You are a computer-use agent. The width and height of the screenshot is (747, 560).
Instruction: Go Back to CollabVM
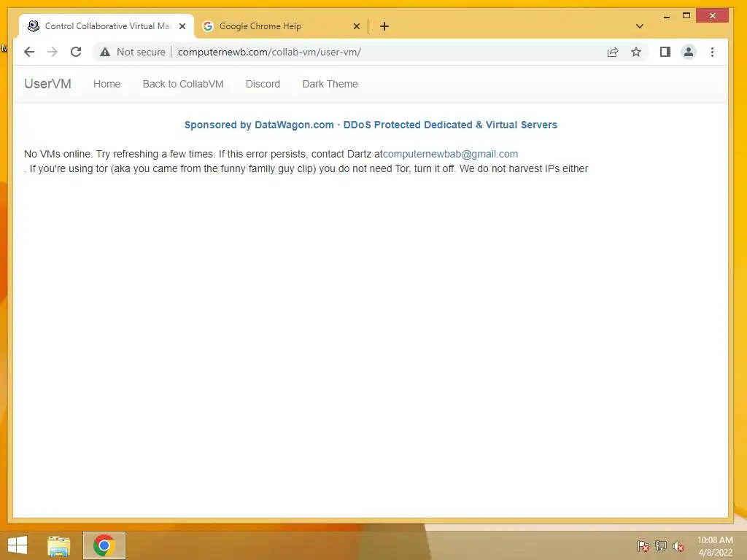[183, 84]
